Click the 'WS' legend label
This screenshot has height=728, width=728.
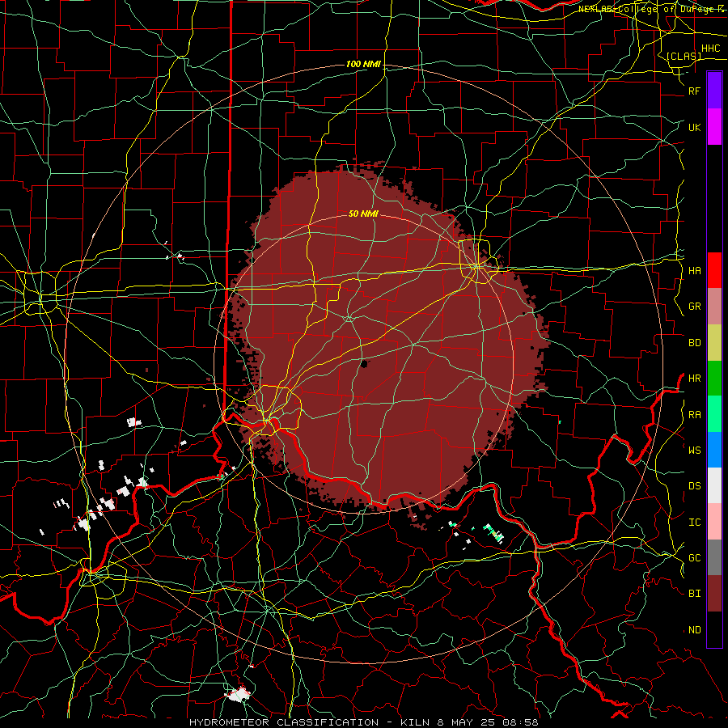[x=694, y=450]
